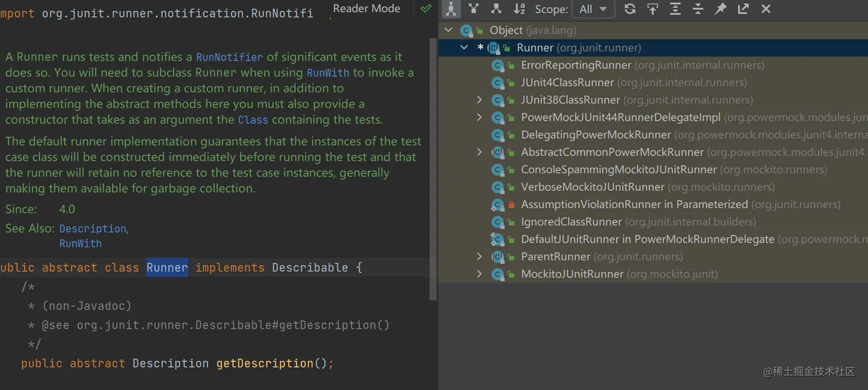Collapse the Runner node
This screenshot has width=868, height=390.
point(464,48)
